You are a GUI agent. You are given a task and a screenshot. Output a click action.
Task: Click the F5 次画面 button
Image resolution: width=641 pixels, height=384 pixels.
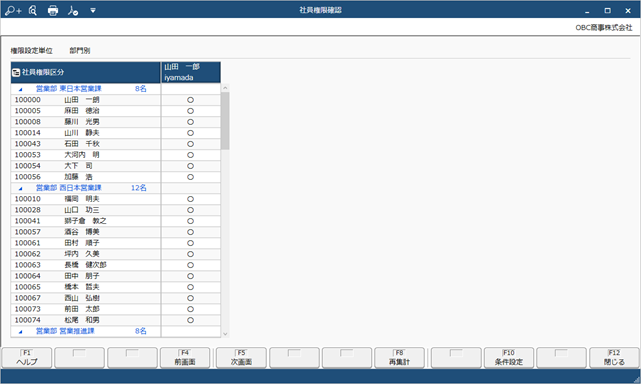[x=241, y=358]
